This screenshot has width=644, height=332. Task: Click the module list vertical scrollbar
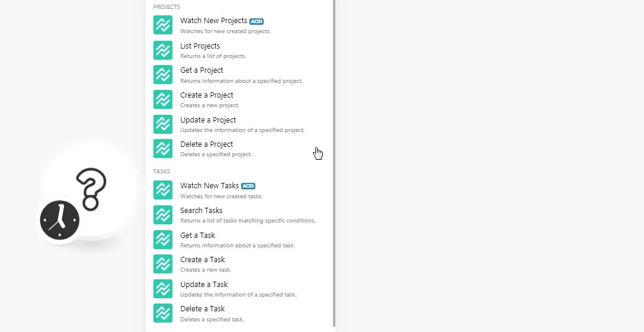pyautogui.click(x=334, y=163)
